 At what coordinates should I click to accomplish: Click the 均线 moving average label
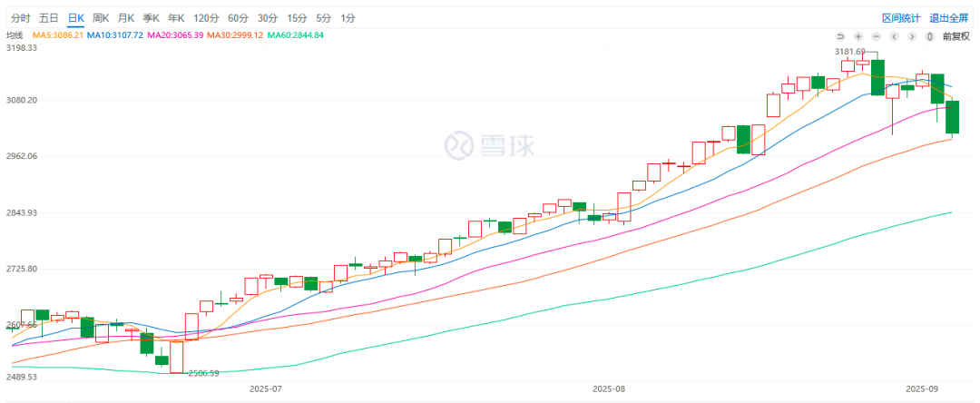(x=14, y=35)
